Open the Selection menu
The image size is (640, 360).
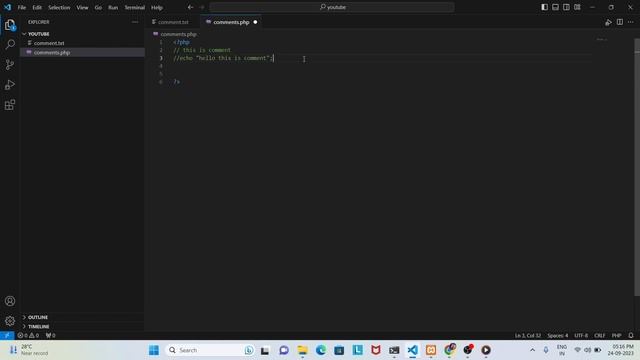[x=59, y=7]
